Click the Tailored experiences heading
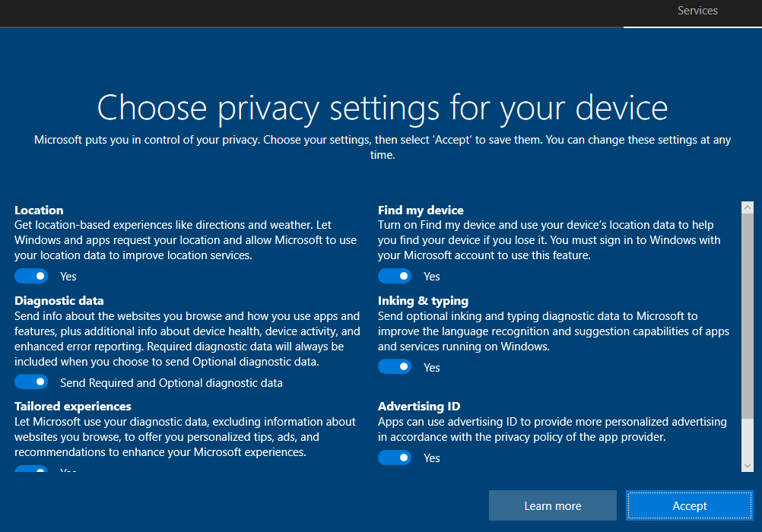Image resolution: width=762 pixels, height=532 pixels. click(x=73, y=407)
